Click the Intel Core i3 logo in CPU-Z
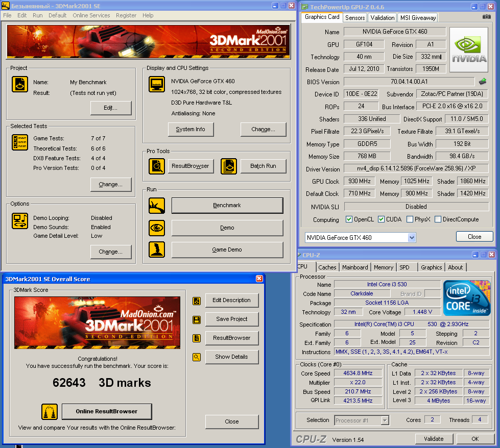500x448 pixels. coord(467,298)
